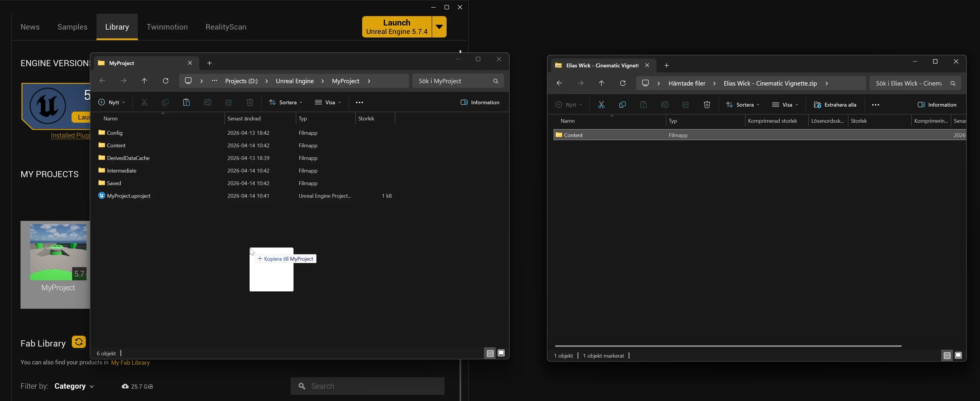Add a new tab in zip Explorer window
Viewport: 980px width, 401px height.
tap(667, 65)
